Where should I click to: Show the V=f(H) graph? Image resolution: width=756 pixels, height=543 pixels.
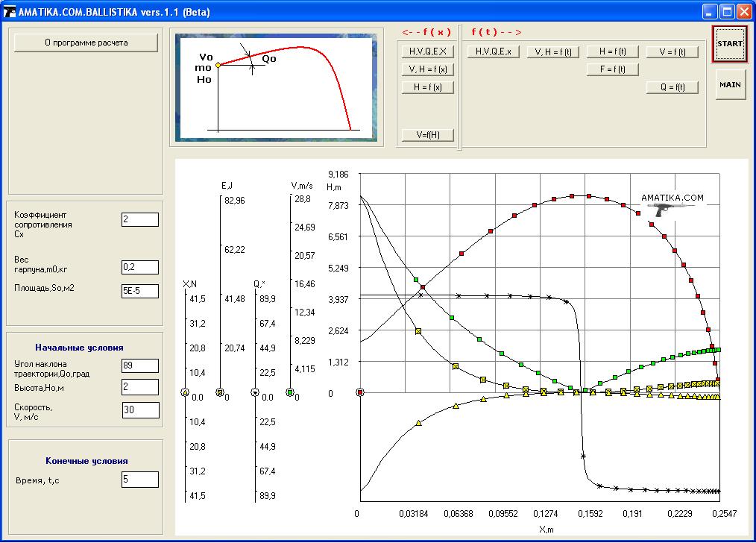tap(427, 135)
